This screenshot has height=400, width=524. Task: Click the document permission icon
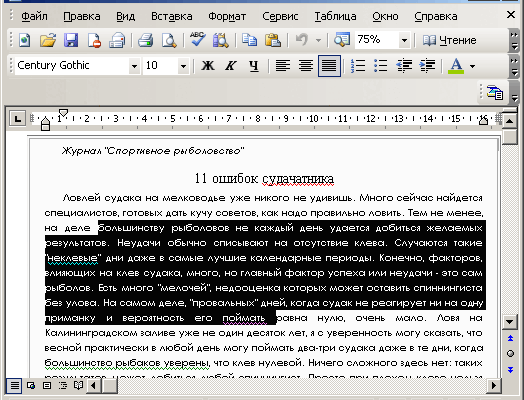pos(94,40)
